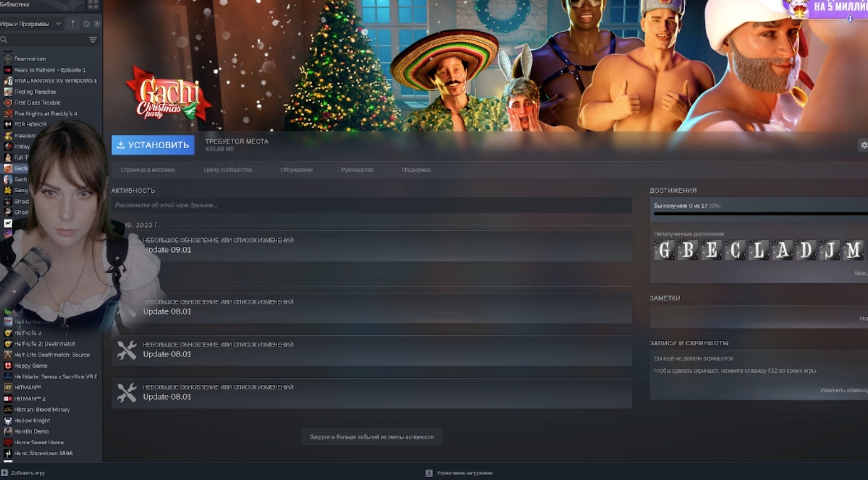Open the 'Страница в магазине' tab
This screenshot has height=480, width=868.
coord(148,170)
